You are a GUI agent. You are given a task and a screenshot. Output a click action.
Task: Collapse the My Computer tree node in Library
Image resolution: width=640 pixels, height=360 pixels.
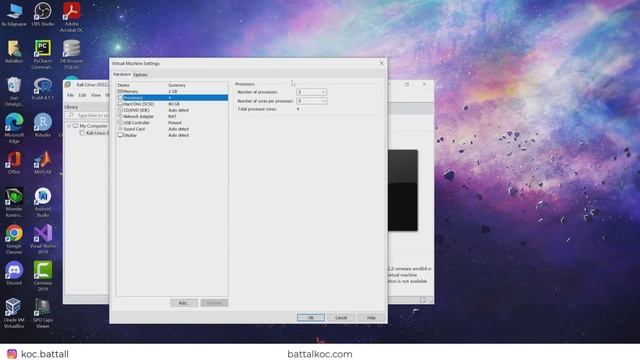point(69,126)
